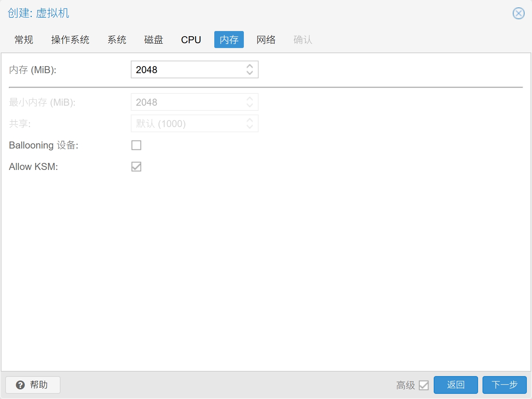The width and height of the screenshot is (532, 399).
Task: Decrease memory value with down arrow
Action: pos(250,73)
